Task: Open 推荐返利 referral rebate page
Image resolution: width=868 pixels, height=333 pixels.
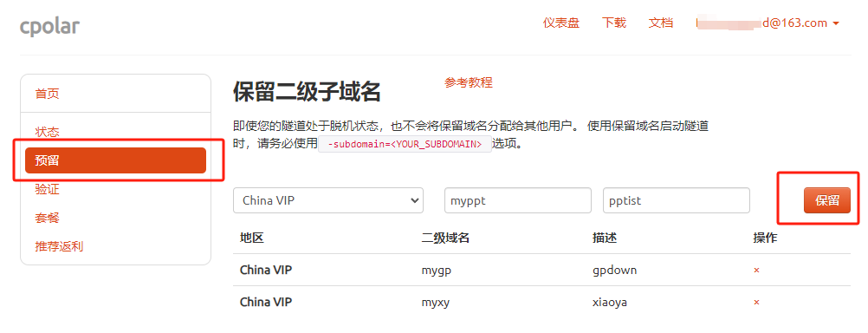Action: [x=59, y=246]
